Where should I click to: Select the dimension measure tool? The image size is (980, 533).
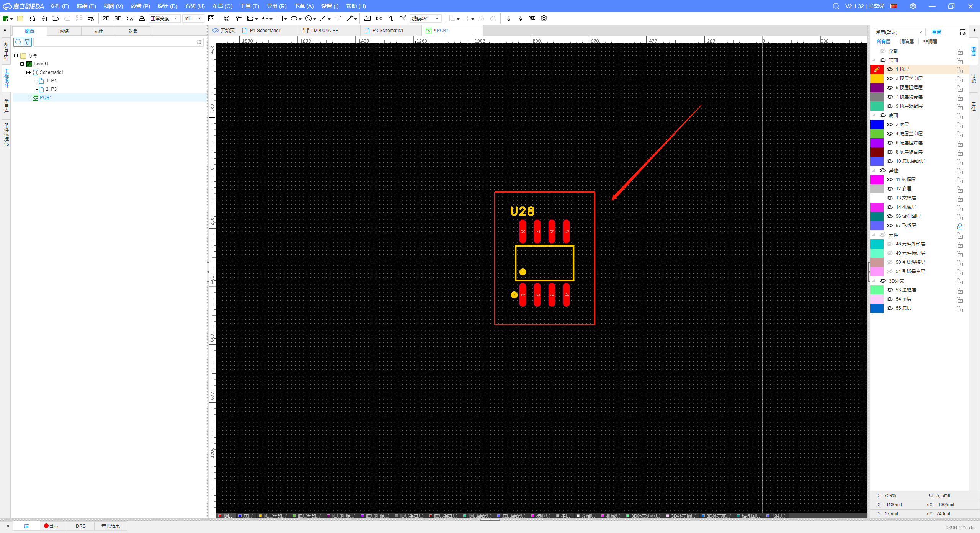[x=350, y=18]
